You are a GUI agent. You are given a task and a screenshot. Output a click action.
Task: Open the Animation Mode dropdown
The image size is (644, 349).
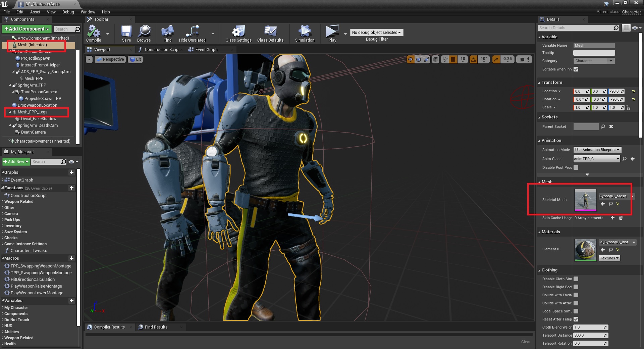click(x=597, y=150)
